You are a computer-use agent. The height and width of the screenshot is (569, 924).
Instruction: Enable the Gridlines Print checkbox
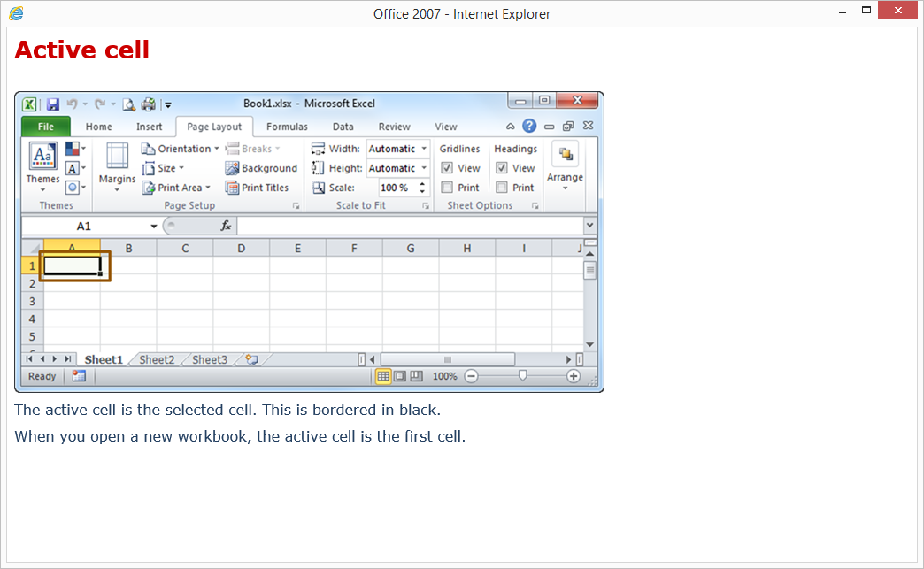click(x=447, y=188)
